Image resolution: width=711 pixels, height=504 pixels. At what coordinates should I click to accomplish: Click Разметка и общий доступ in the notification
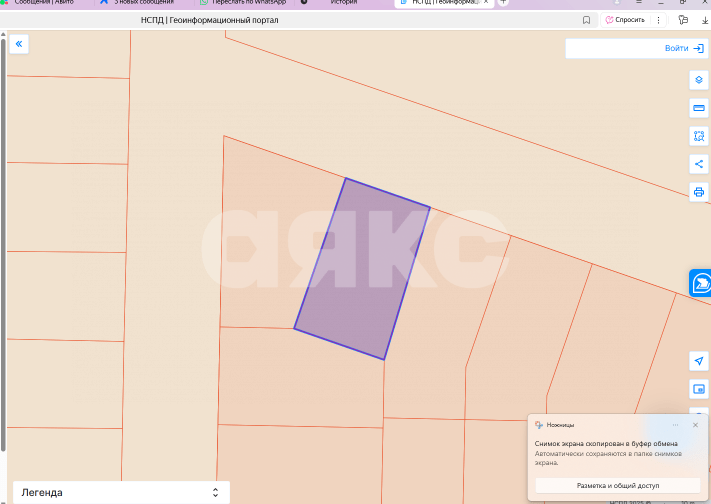point(618,485)
